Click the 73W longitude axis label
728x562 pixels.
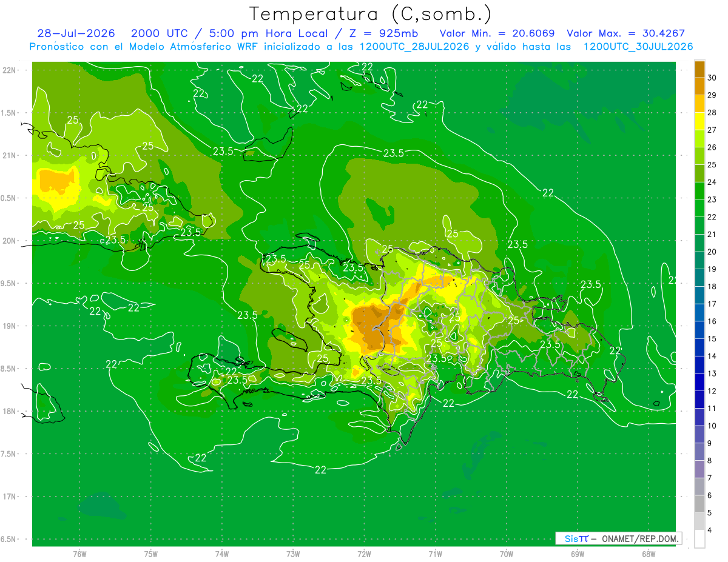click(x=293, y=554)
